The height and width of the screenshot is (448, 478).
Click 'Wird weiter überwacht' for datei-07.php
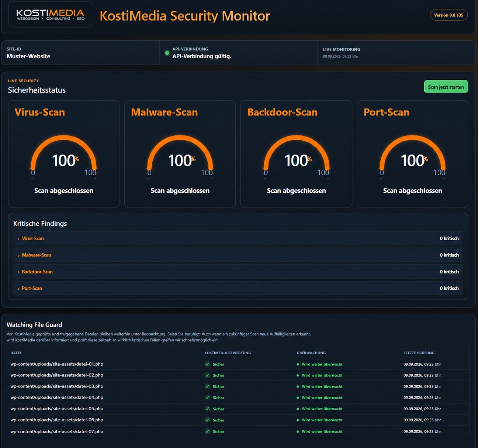322,431
